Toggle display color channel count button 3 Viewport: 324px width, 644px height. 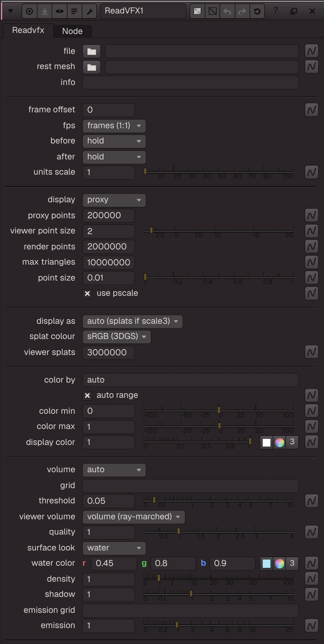(x=292, y=442)
